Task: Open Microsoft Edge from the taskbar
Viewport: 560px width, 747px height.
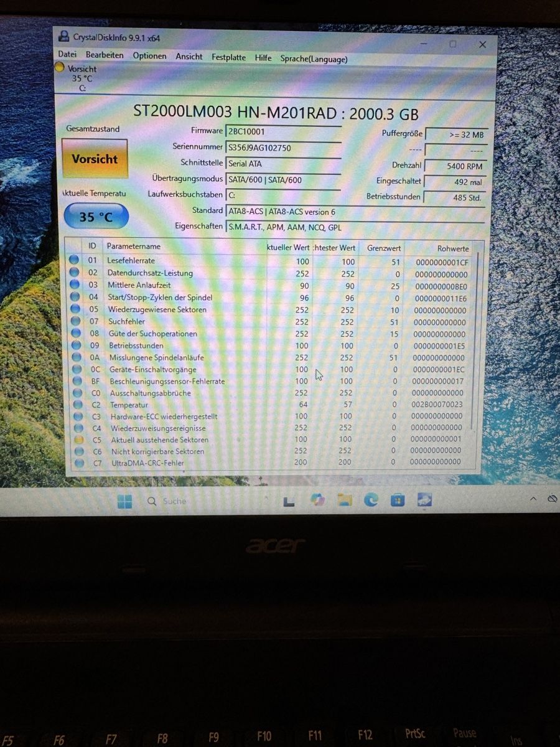Action: [371, 500]
